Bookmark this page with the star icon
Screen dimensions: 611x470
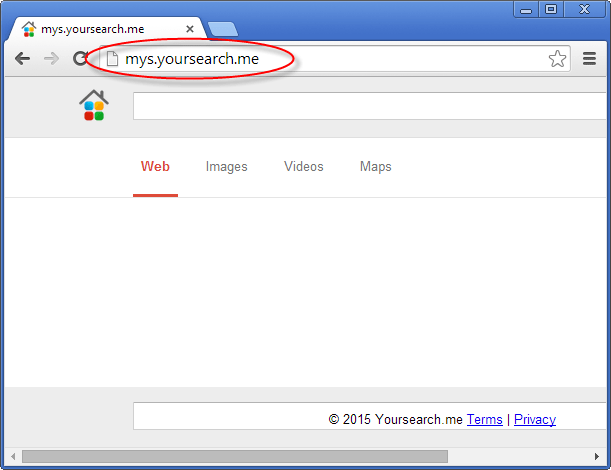pyautogui.click(x=557, y=59)
